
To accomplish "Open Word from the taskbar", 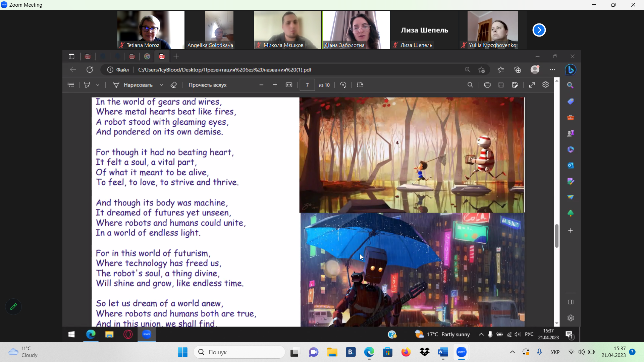I will (443, 352).
